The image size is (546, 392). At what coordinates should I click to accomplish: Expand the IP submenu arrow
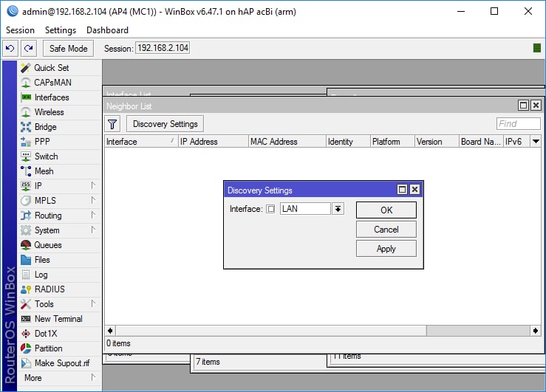(93, 185)
